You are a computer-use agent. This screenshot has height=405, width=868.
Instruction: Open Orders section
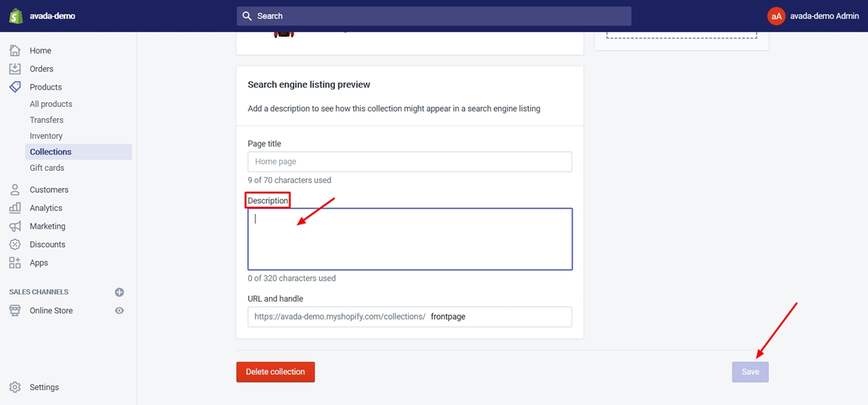41,69
